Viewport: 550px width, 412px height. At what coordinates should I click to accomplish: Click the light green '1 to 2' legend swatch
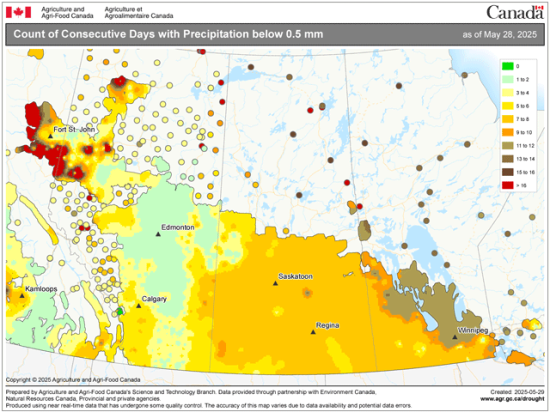tap(508, 79)
